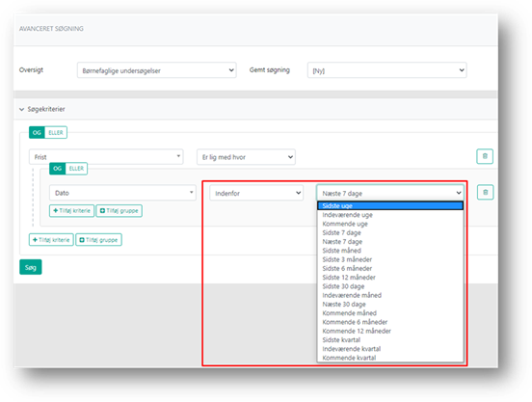Choose 'Næste 7 dage' list option

coord(390,242)
